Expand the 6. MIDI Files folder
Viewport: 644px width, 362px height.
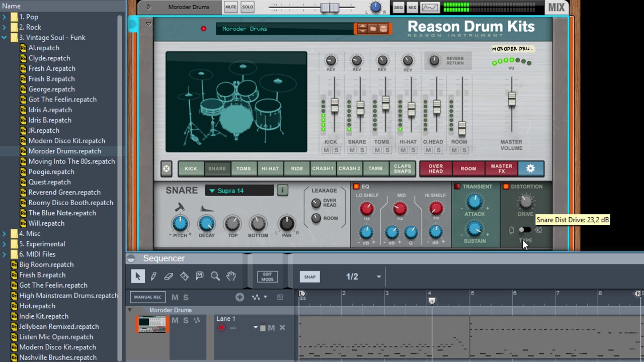[x=5, y=254]
